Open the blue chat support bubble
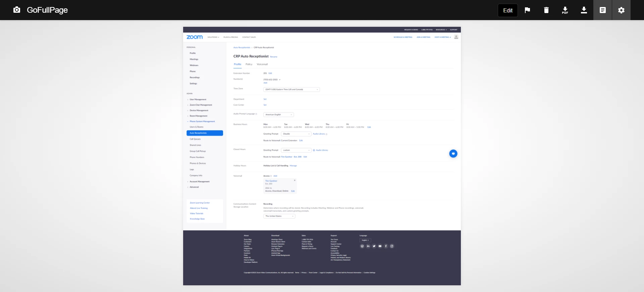Screen dimensions: 644x292 [x=453, y=154]
